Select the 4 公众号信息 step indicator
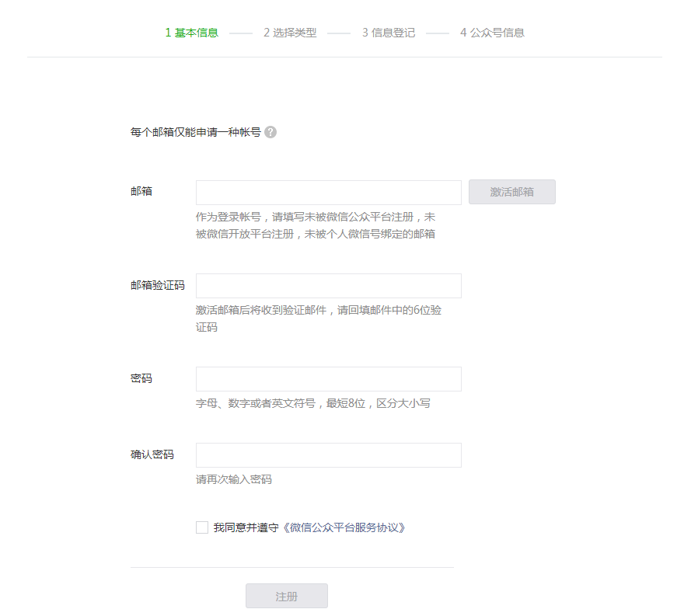This screenshot has width=691, height=616. click(494, 33)
